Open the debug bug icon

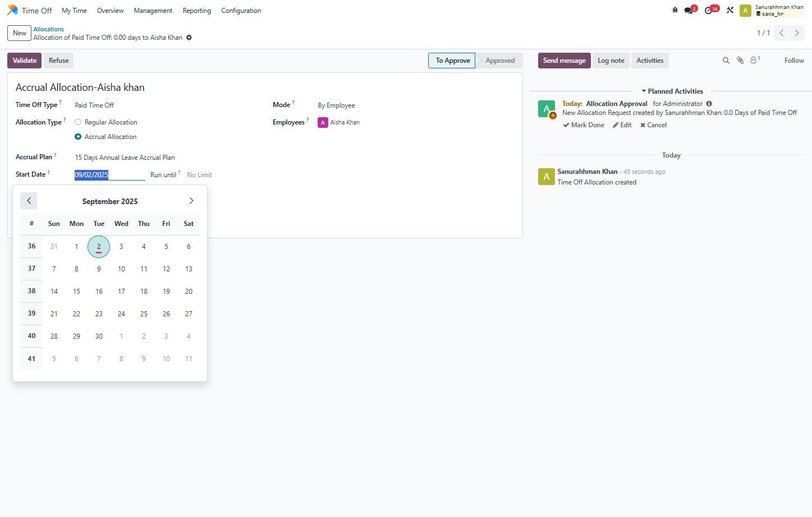click(675, 10)
